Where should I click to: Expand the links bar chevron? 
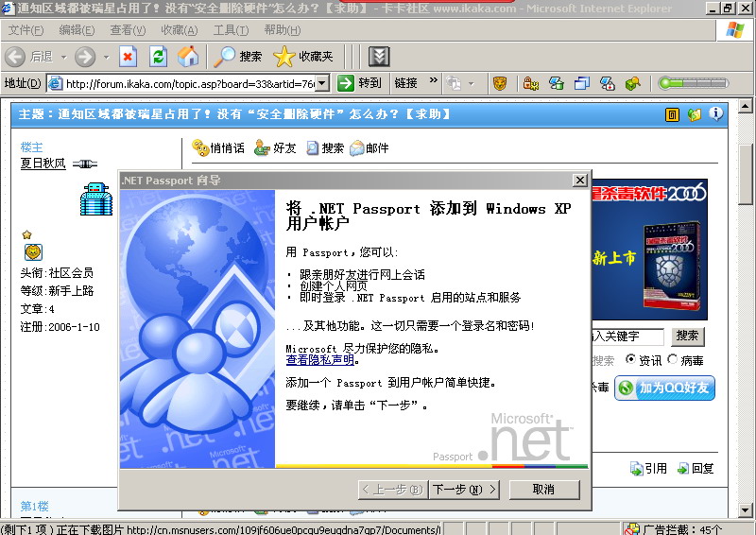(x=434, y=80)
